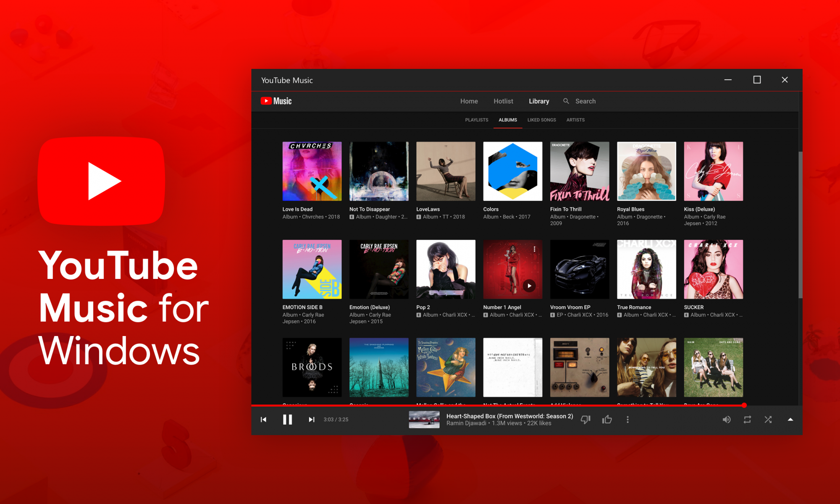Viewport: 840px width, 504px height.
Task: Select the Library tab
Action: [x=539, y=101]
